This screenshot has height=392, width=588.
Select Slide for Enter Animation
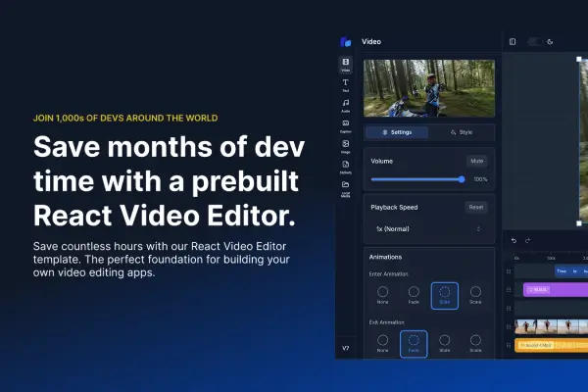point(444,296)
